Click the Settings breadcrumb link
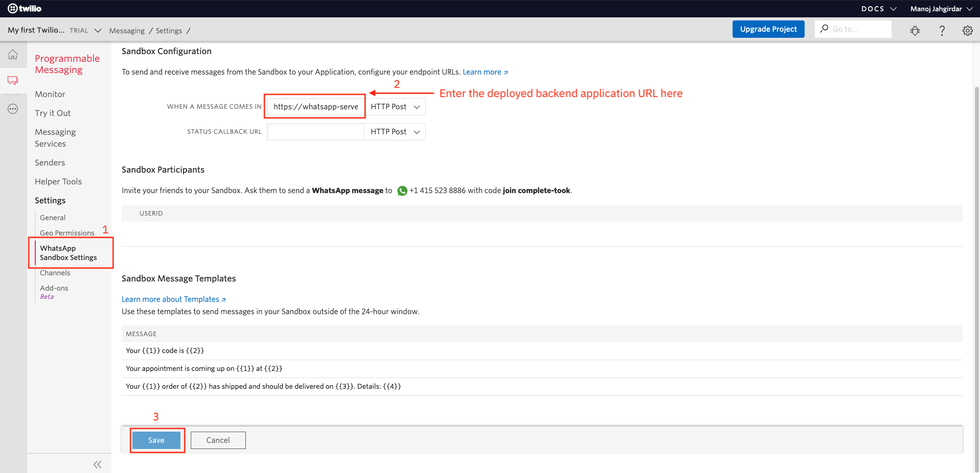Screen dimensions: 980x473 (169, 31)
